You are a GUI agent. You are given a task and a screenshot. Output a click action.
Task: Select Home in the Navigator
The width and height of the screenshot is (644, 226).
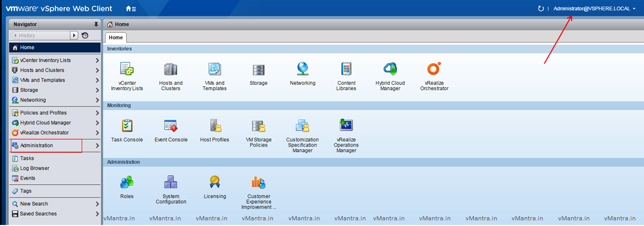55,47
